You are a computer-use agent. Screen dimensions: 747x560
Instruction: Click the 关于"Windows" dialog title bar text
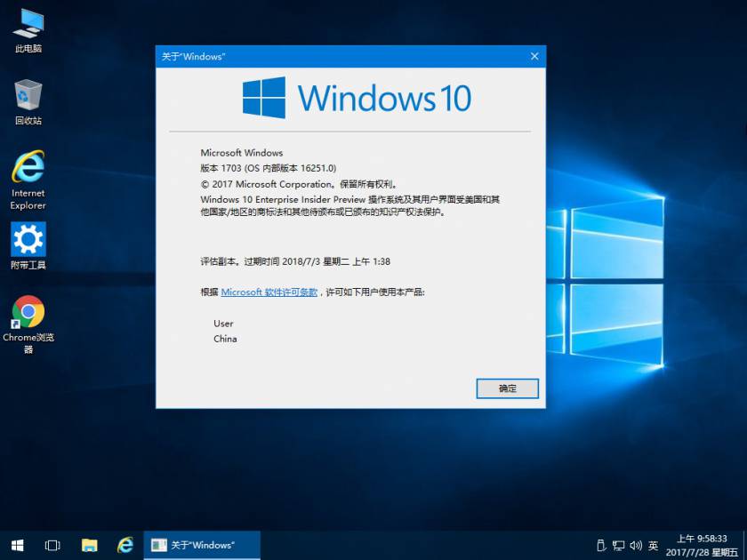coord(194,56)
